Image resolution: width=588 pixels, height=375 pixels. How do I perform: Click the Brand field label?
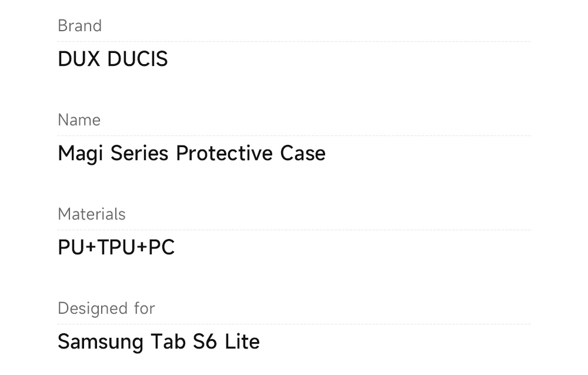79,26
